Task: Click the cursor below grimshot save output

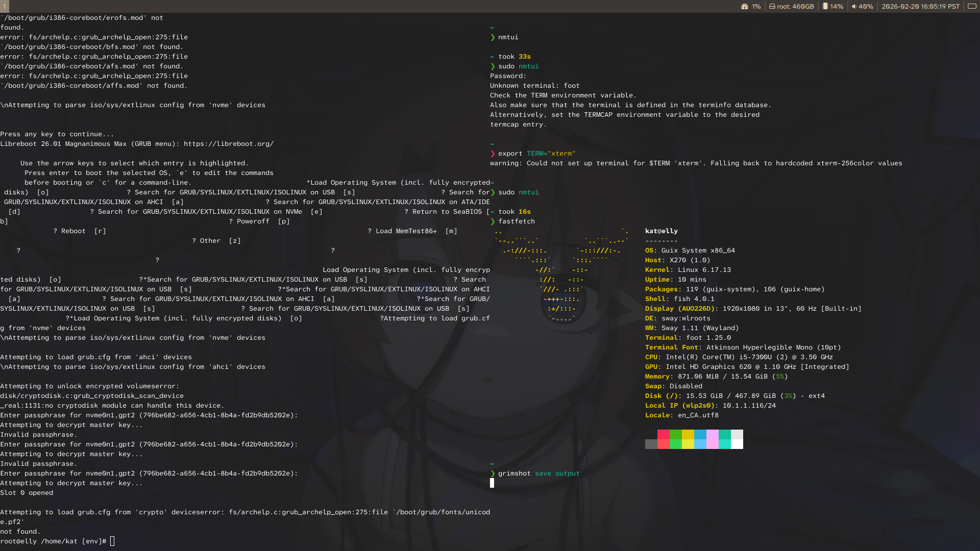Action: click(x=492, y=483)
